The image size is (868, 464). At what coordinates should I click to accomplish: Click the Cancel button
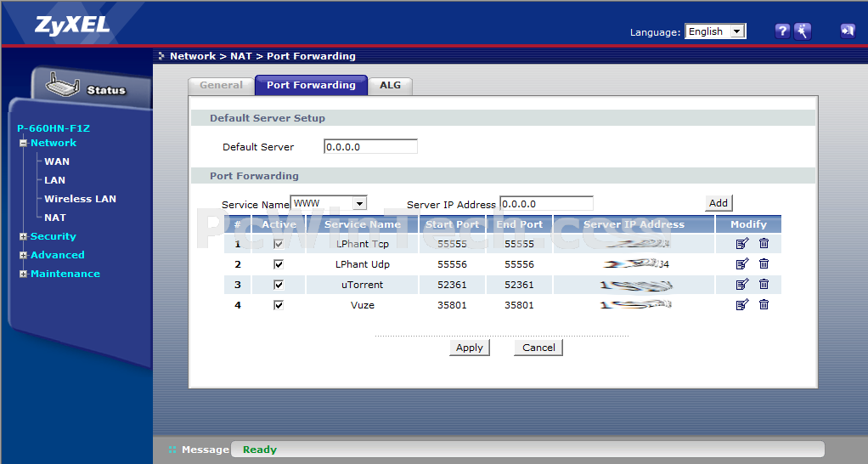(x=538, y=348)
